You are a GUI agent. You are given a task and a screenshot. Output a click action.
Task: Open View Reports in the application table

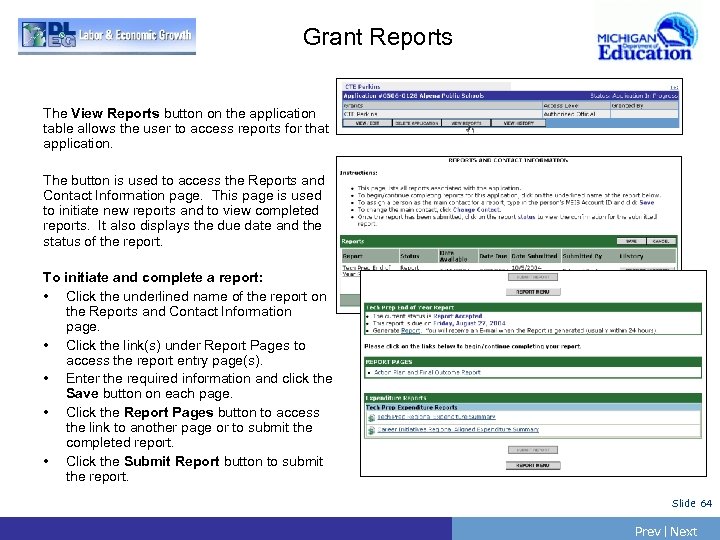click(466, 123)
